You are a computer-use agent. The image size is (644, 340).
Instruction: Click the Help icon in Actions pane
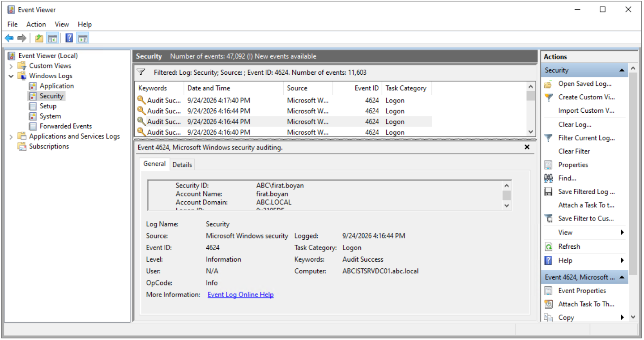point(548,260)
